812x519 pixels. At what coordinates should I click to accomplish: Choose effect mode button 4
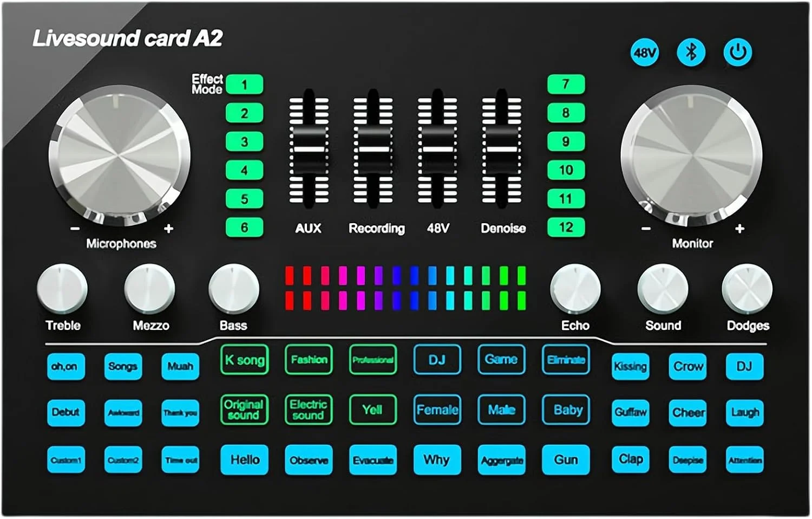point(244,170)
